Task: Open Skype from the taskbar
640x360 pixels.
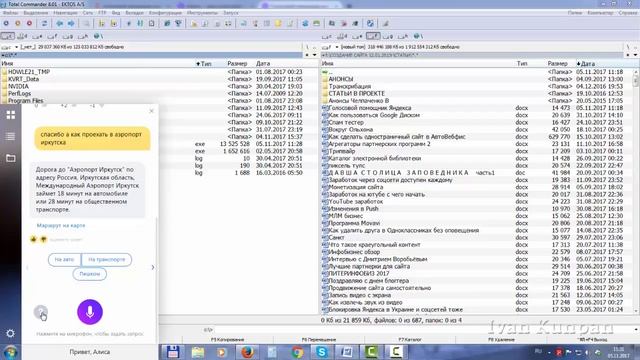Action: click(322, 352)
